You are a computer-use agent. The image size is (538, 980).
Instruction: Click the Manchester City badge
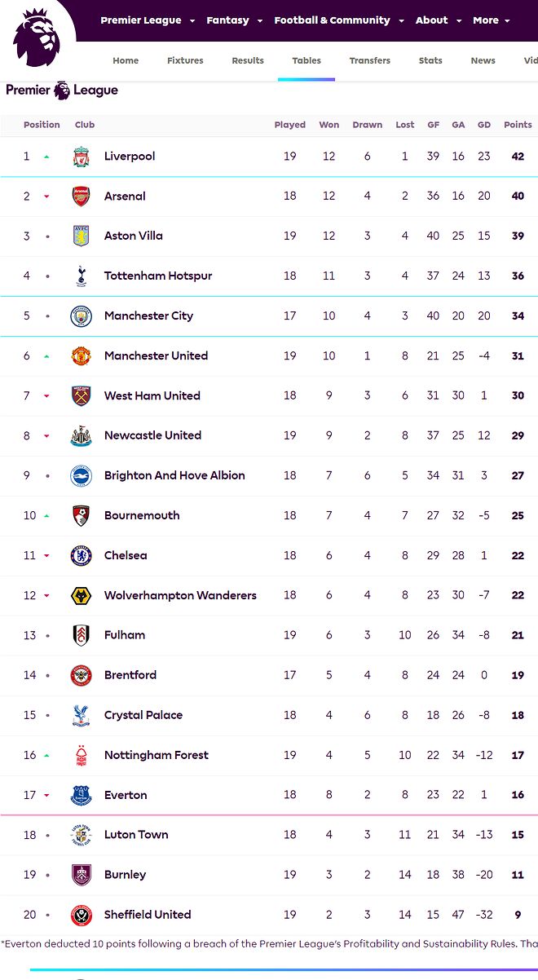(81, 316)
